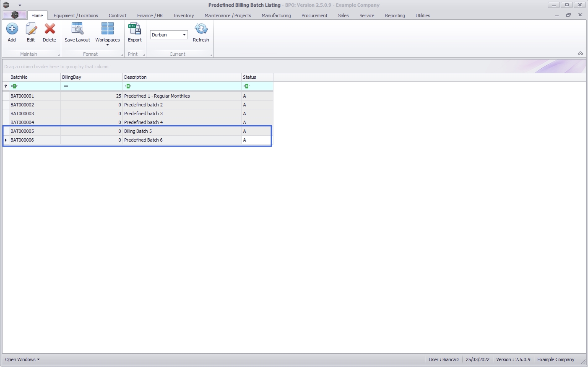
Task: Sort by the Description column header
Action: pyautogui.click(x=182, y=77)
